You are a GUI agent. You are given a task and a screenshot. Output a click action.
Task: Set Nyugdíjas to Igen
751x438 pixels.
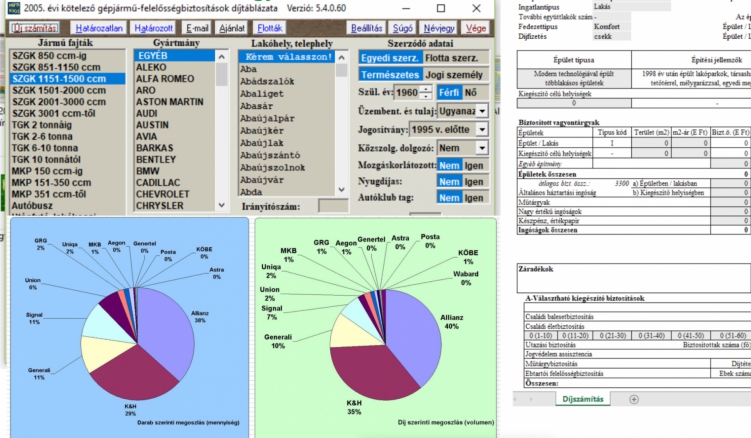point(474,182)
